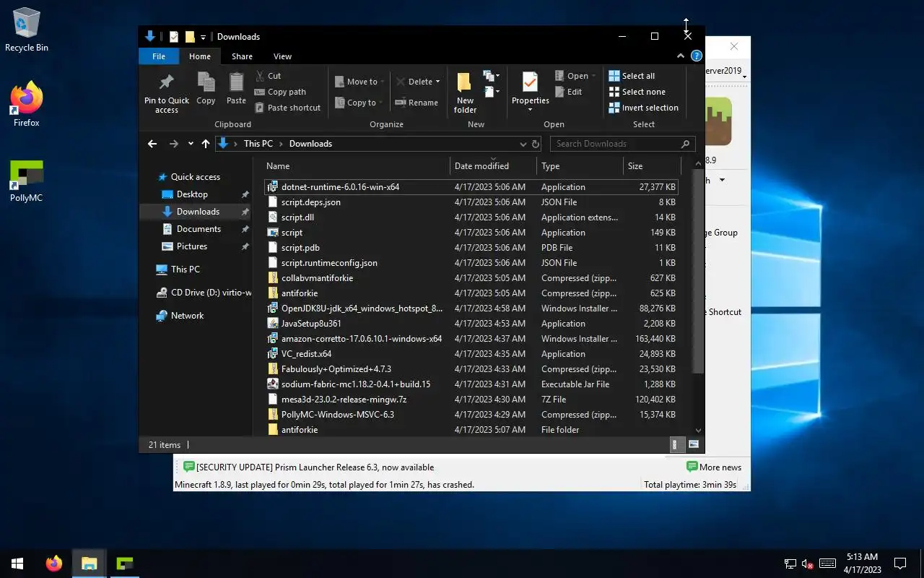Click the file list vertical scrollbar

point(698,272)
